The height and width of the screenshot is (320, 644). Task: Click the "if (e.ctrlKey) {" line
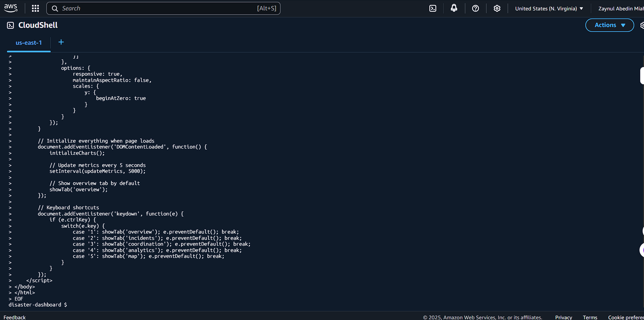click(73, 220)
